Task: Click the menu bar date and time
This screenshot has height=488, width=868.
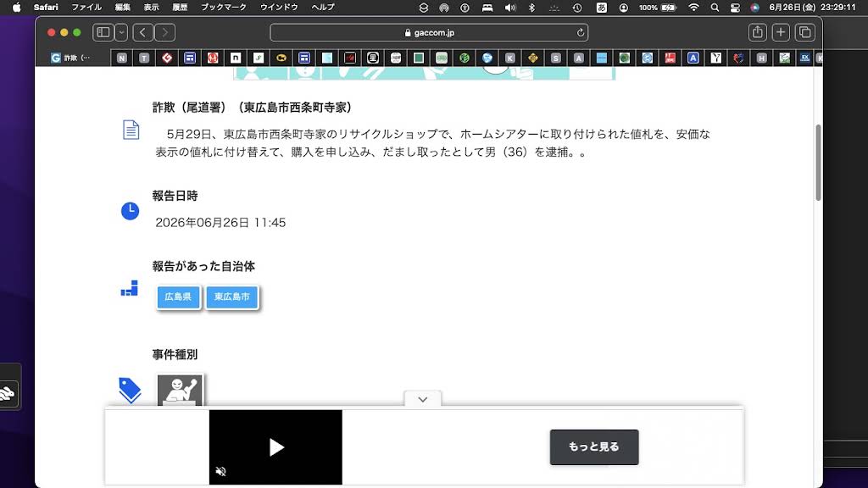Action: point(812,7)
